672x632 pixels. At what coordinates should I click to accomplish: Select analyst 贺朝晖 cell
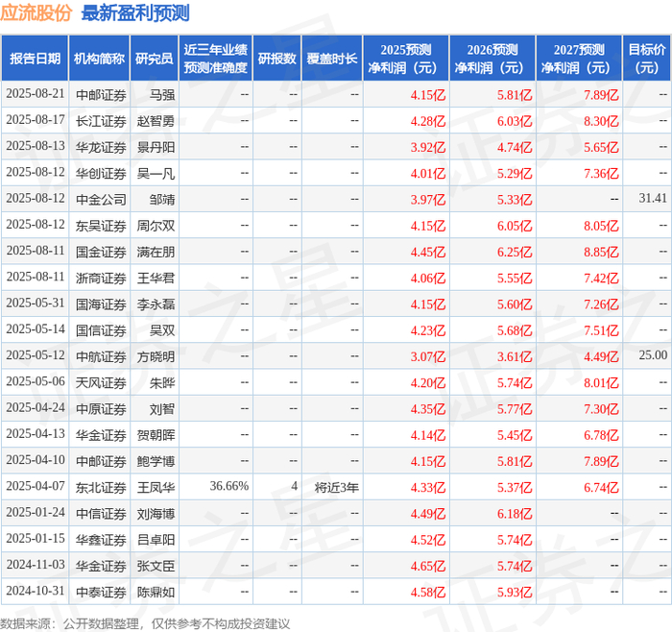tap(156, 435)
